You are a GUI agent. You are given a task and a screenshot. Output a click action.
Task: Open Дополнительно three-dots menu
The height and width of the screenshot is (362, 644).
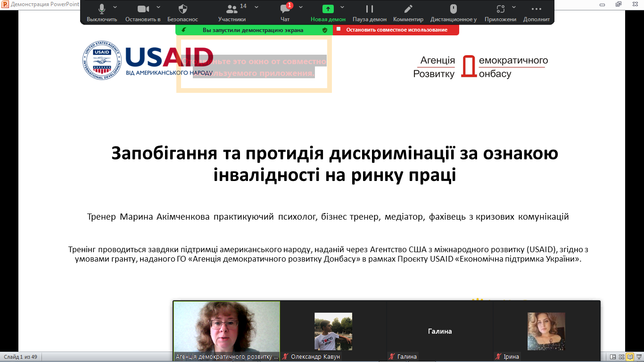[537, 13]
